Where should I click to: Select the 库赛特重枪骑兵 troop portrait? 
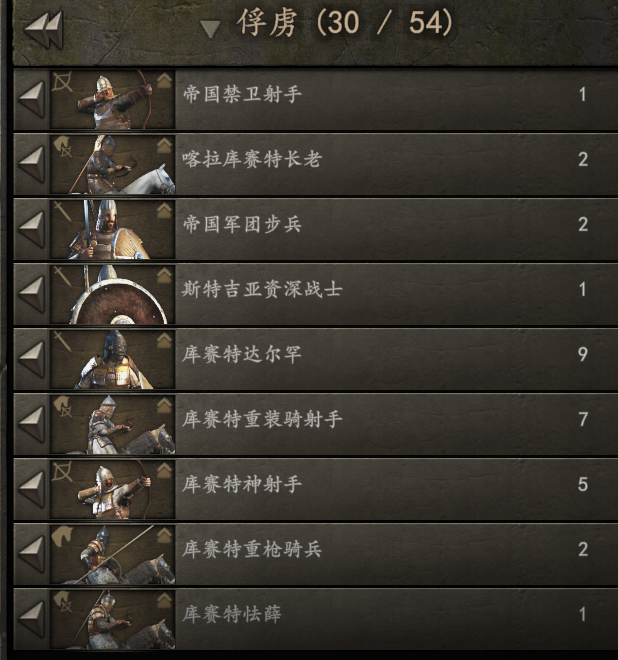tap(112, 554)
